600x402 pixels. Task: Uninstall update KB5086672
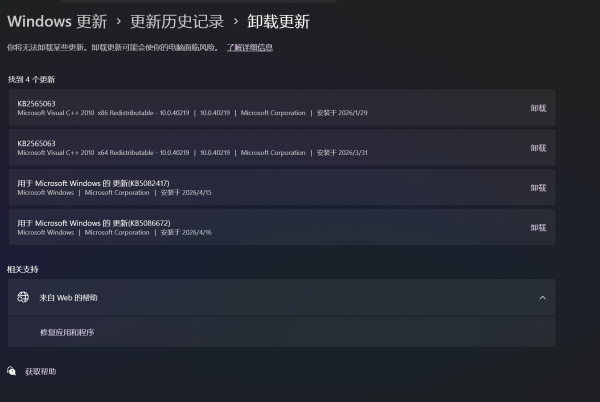coord(538,228)
